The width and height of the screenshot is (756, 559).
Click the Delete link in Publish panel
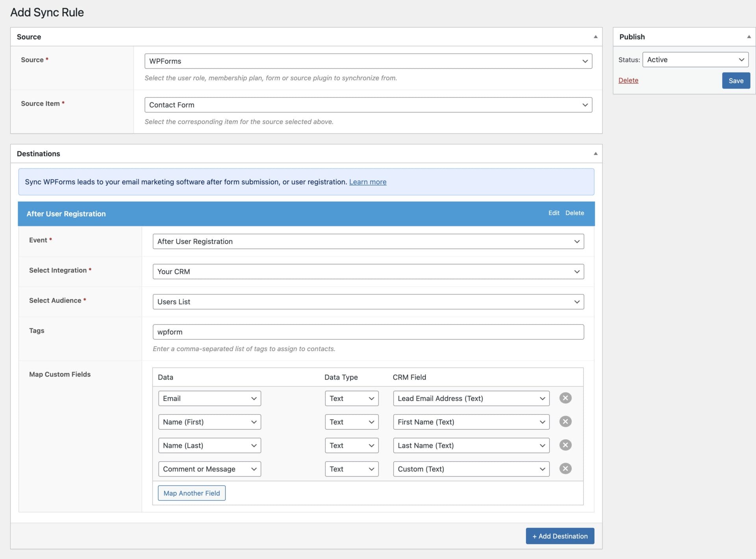coord(629,80)
